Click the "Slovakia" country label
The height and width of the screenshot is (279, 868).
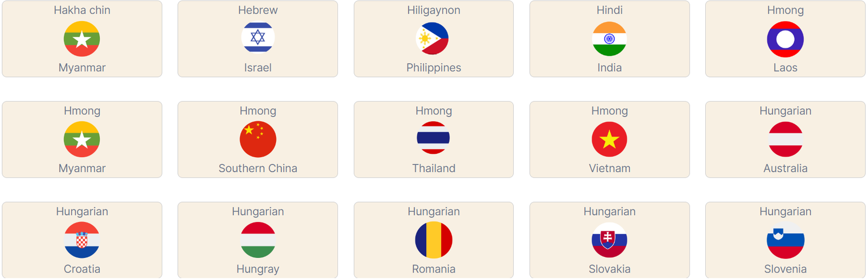[x=609, y=269]
